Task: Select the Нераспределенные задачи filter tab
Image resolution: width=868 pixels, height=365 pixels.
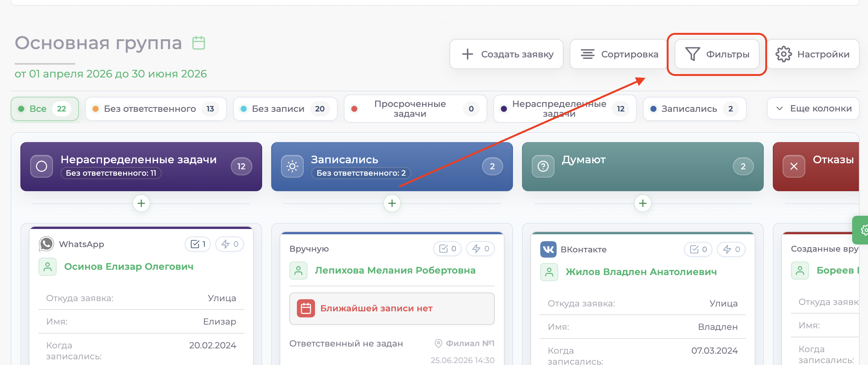Action: point(565,109)
